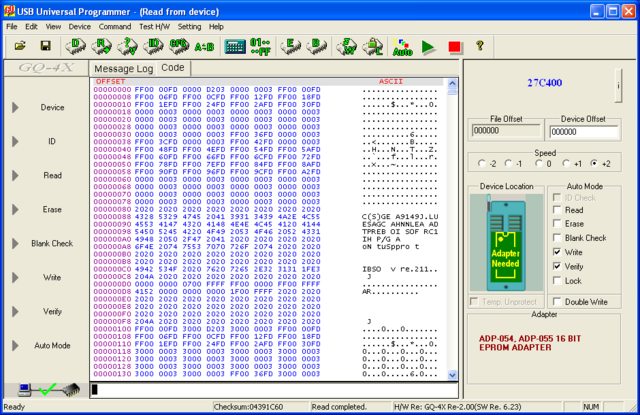
Task: Click the Adapter Needed socket image
Action: pyautogui.click(x=506, y=242)
